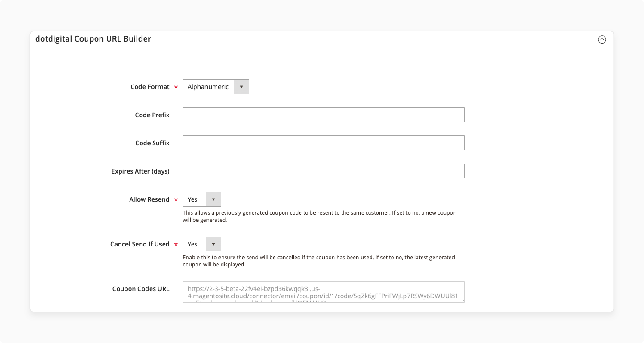Click into the Code Prefix field
644x343 pixels.
(x=324, y=115)
